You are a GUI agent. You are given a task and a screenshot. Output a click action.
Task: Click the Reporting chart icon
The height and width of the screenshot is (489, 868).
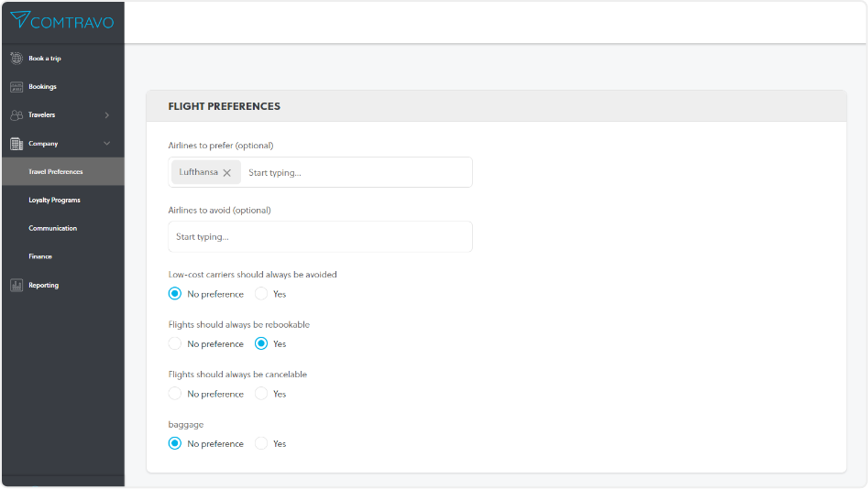tap(16, 286)
